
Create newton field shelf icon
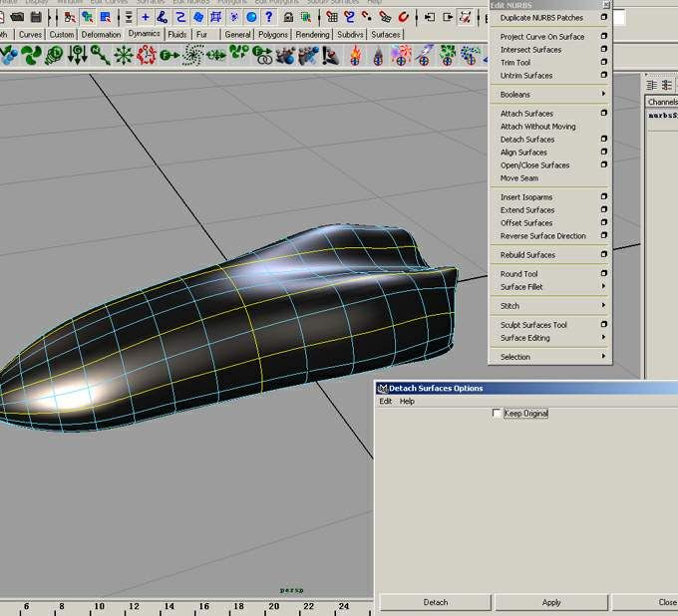(x=101, y=56)
